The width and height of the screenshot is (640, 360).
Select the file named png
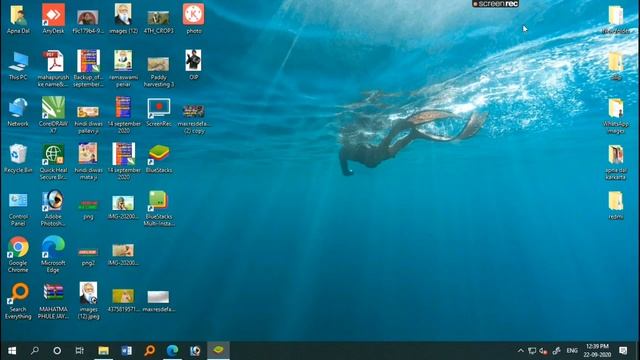click(88, 209)
